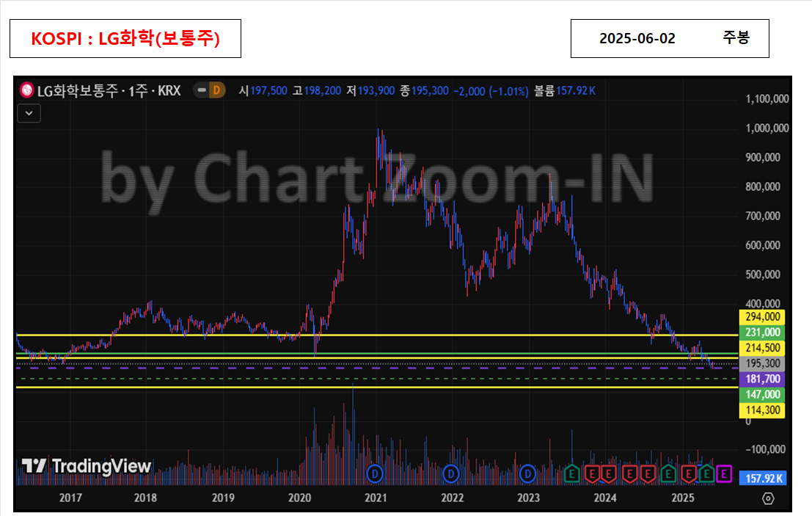
Task: Click the purple 181,700 price label
Action: 762,379
